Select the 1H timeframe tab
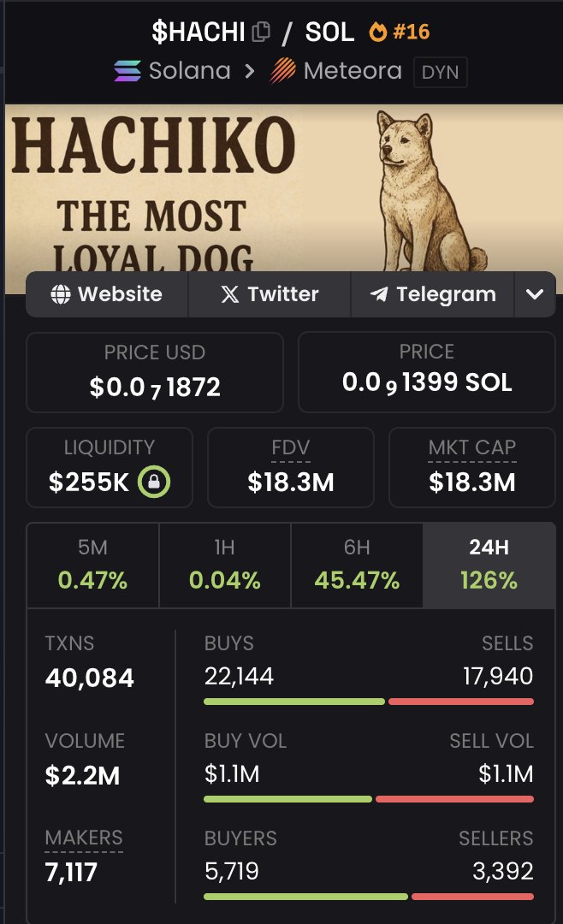This screenshot has height=924, width=563. [225, 565]
